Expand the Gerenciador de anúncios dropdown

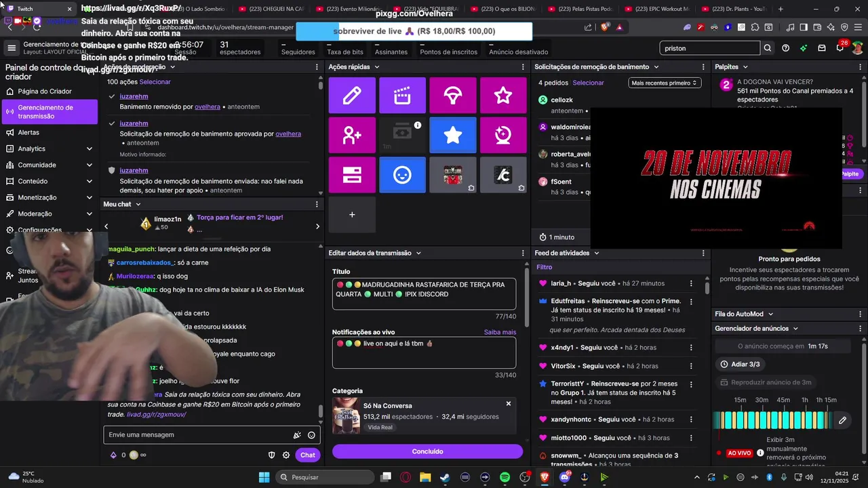coord(795,328)
